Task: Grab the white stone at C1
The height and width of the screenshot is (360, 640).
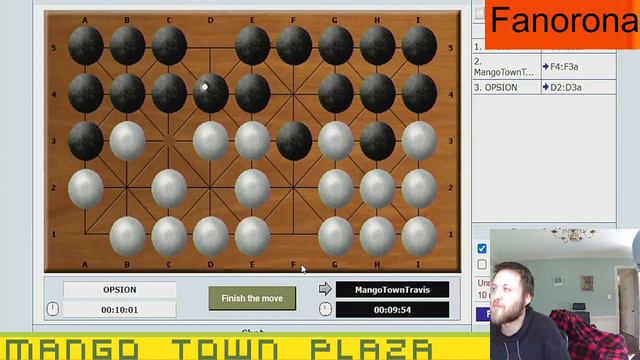Action: 169,236
